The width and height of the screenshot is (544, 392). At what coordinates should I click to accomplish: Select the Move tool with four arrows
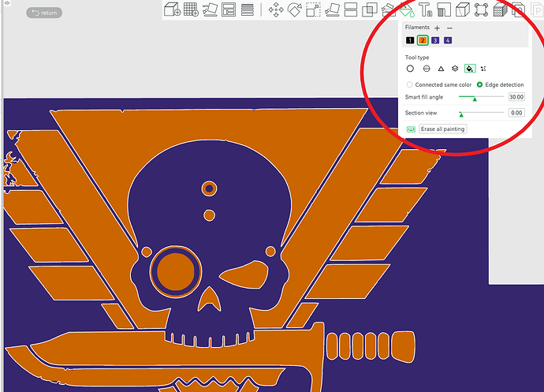[x=276, y=9]
